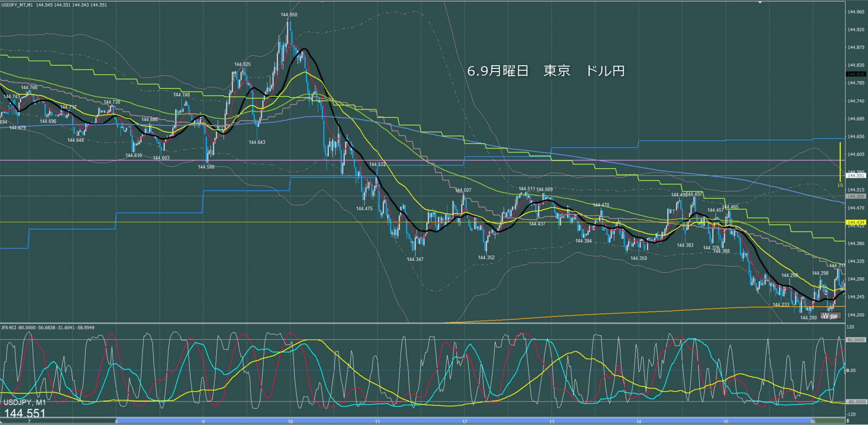Click the 144.394 swing low label

tap(583, 241)
